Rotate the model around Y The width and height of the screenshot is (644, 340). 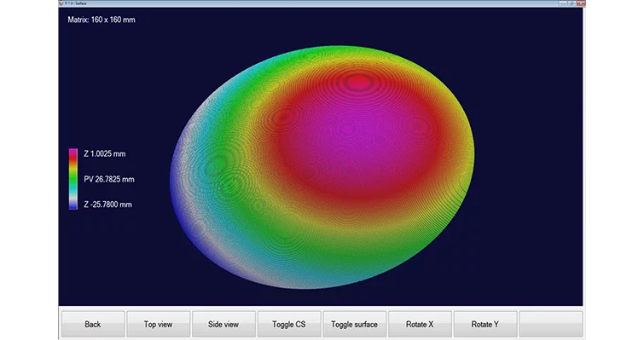click(485, 324)
